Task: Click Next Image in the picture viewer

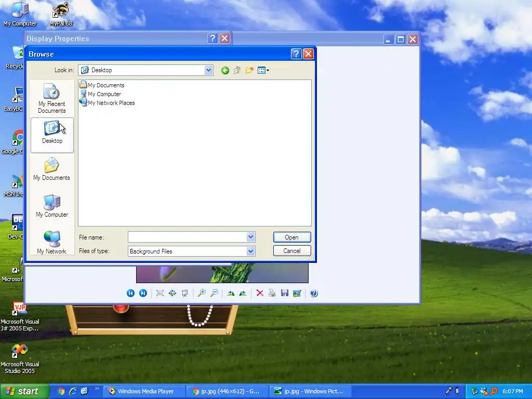Action: pyautogui.click(x=143, y=293)
